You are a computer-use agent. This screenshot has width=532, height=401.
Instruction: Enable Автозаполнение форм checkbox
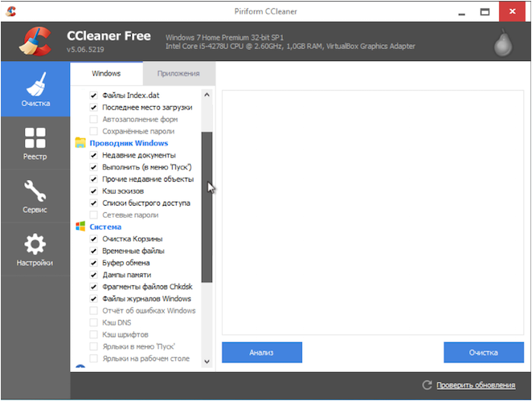tap(94, 119)
